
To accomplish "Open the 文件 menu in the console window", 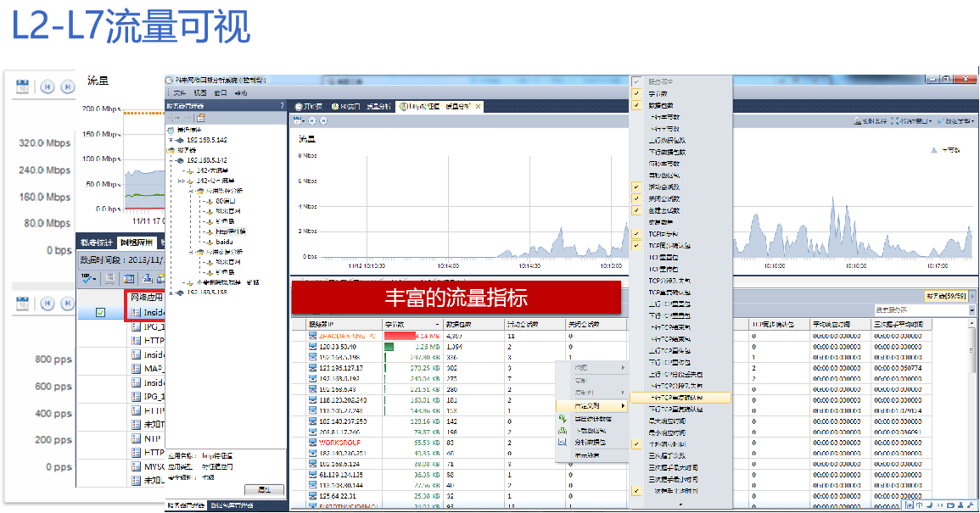I will [179, 92].
